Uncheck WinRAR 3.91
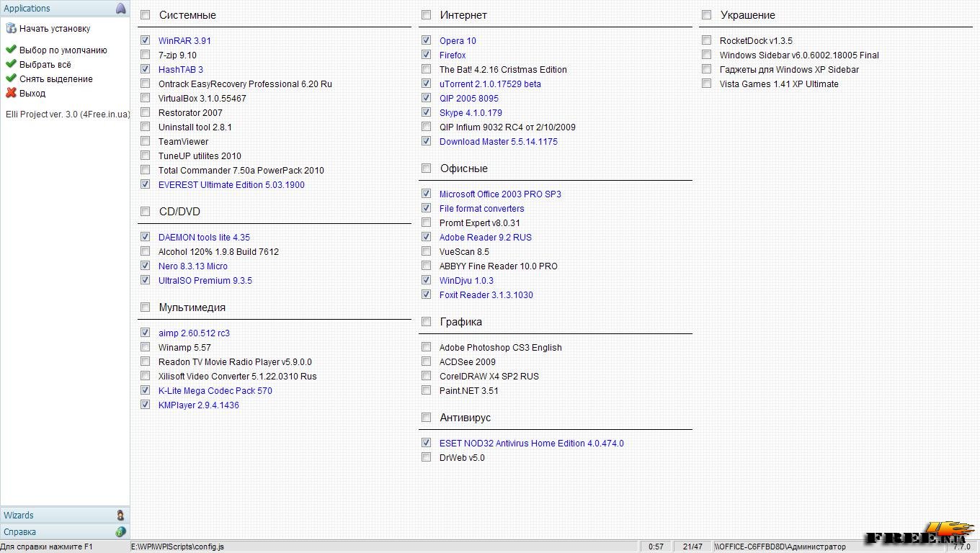 pos(146,40)
